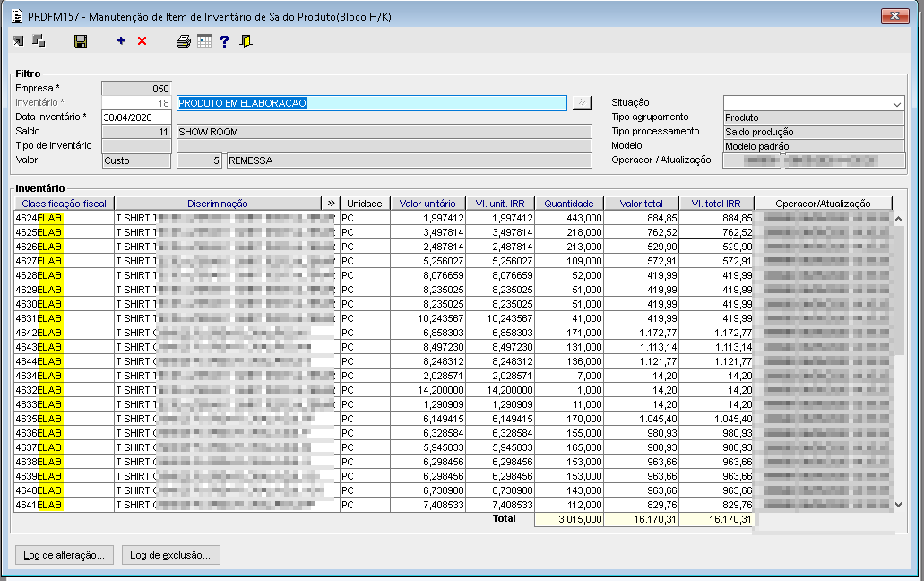Close the PRDFM157 window
This screenshot has height=581, width=924.
point(894,16)
